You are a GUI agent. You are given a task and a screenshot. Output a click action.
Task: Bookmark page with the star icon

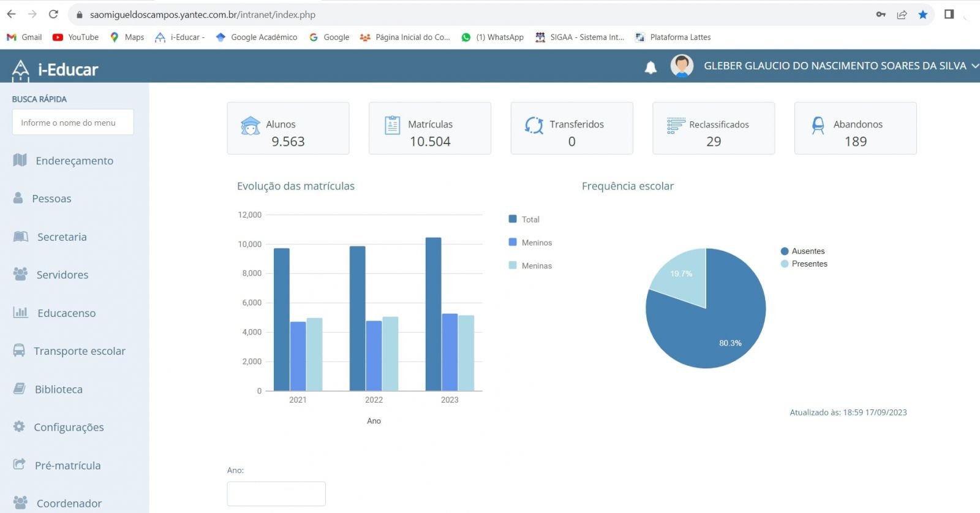click(x=922, y=15)
